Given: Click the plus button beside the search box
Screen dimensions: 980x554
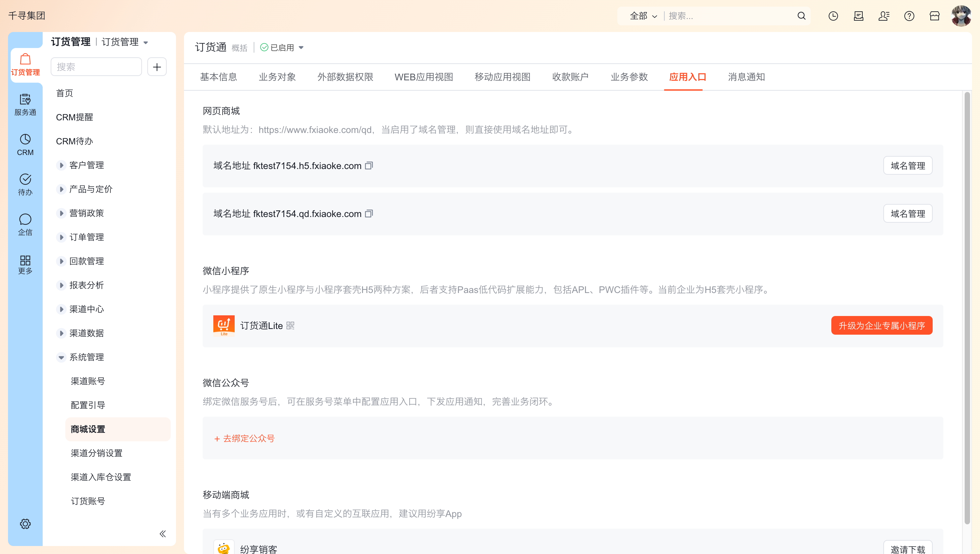Looking at the screenshot, I should click(x=157, y=67).
